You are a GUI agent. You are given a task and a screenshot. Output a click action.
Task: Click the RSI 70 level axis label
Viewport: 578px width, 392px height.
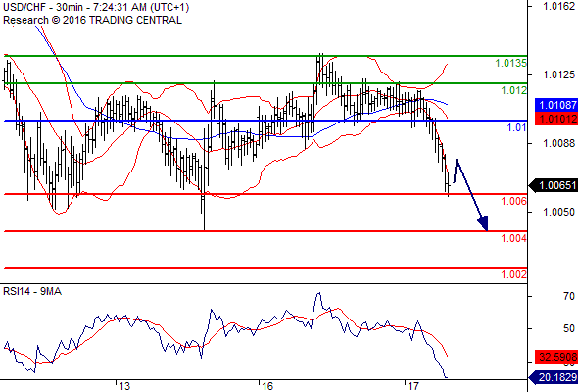pyautogui.click(x=569, y=296)
